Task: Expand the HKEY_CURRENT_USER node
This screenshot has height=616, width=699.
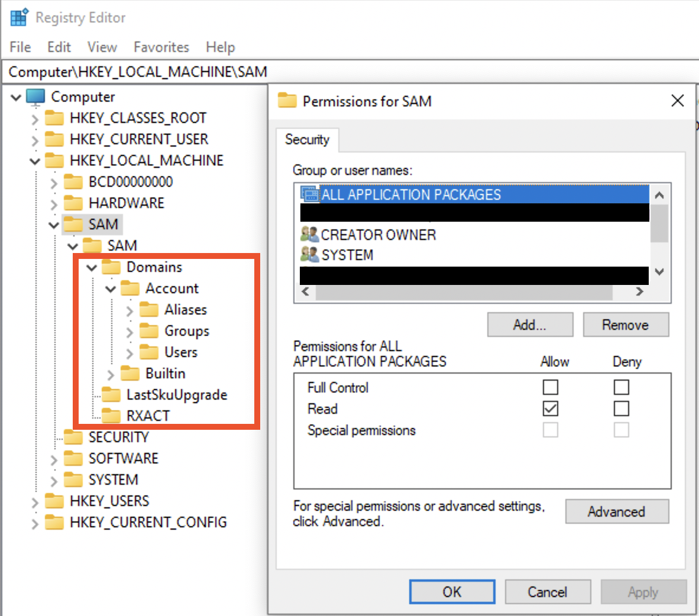Action: pyautogui.click(x=35, y=141)
